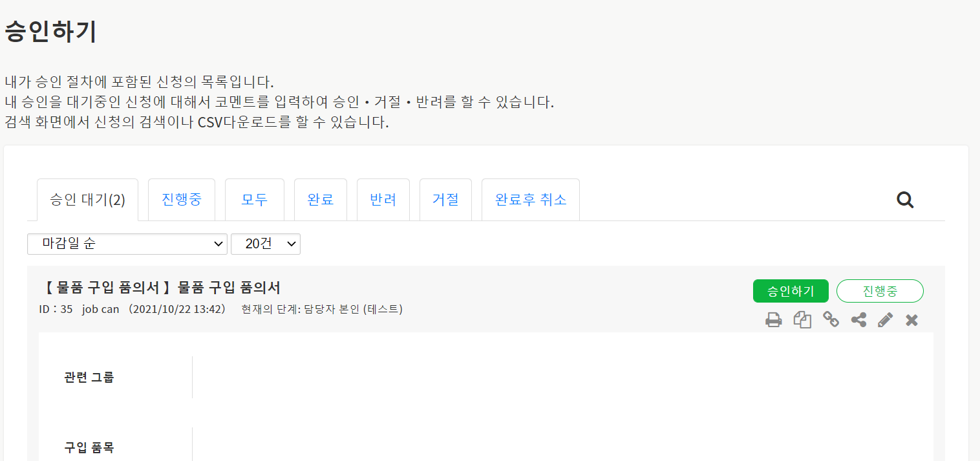
Task: Click the copy/duplicate request icon
Action: pos(802,319)
